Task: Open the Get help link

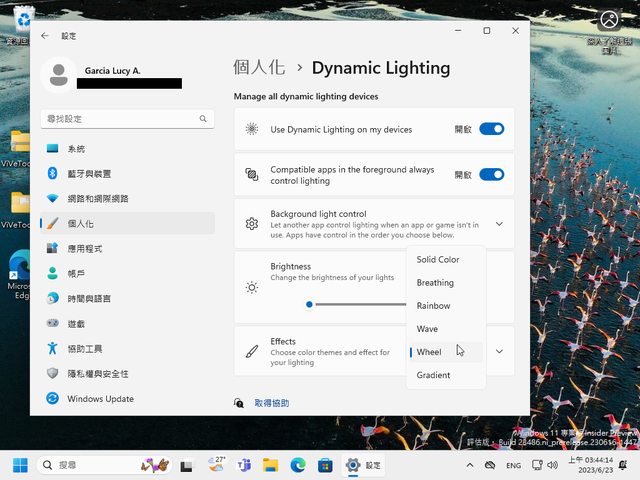Action: click(271, 403)
